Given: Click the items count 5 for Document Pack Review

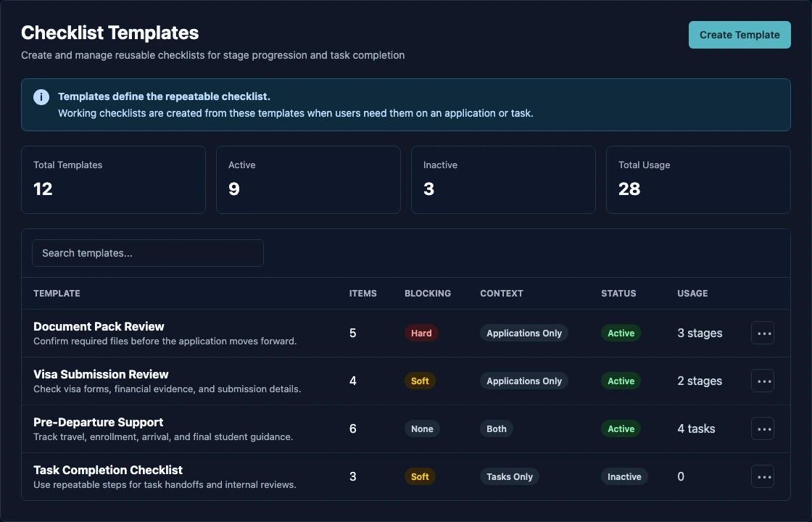Looking at the screenshot, I should pyautogui.click(x=352, y=333).
